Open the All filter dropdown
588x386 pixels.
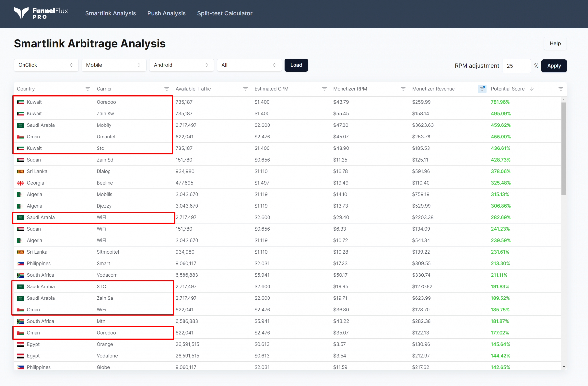[249, 65]
